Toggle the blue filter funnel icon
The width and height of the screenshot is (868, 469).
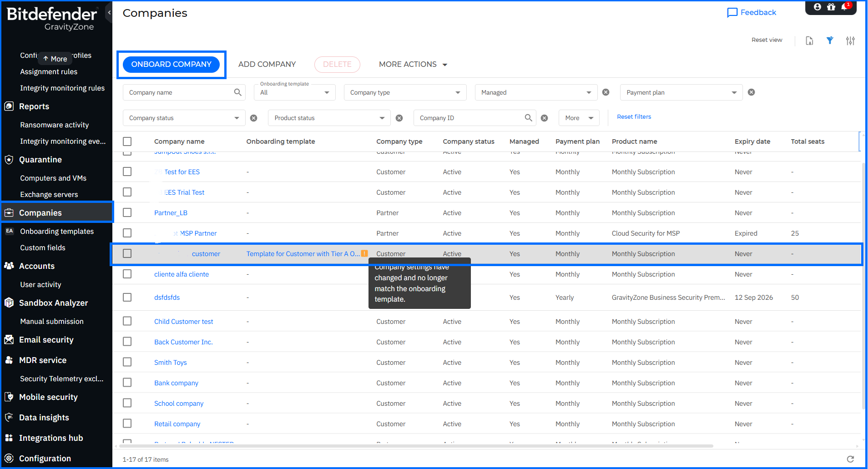click(830, 40)
